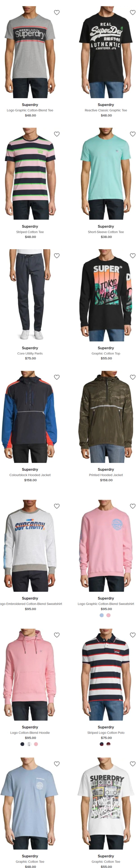Wishlist the pink Logo Cotton-Blend Hoodie heart
Image resolution: width=138 pixels, height=868 pixels.
click(57, 635)
